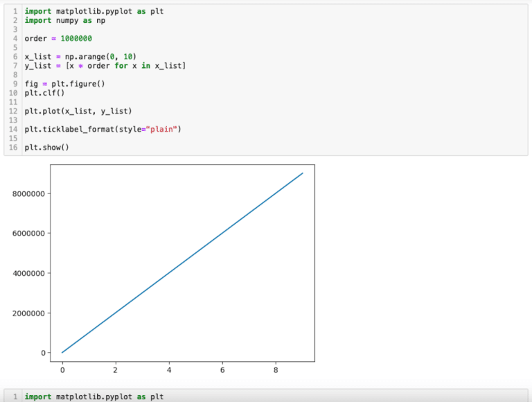The image size is (532, 402).
Task: Click the plt.clf() line
Action: (43, 93)
